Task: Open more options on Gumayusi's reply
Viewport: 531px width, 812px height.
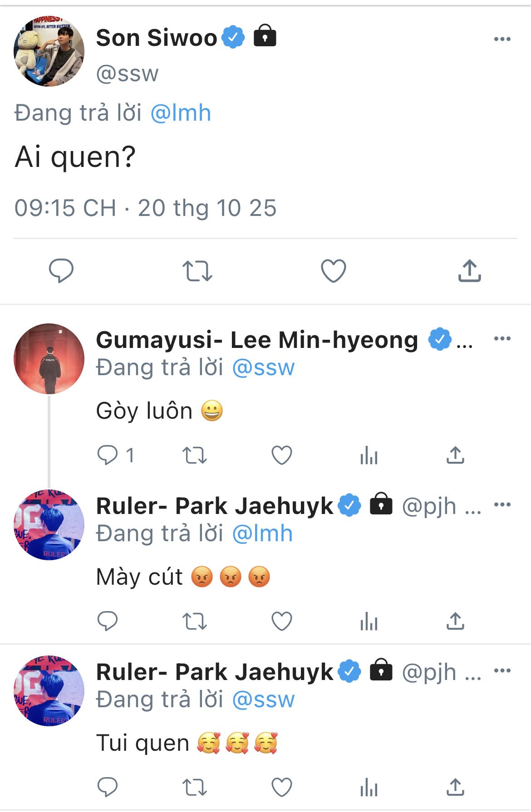Action: pos(502,338)
